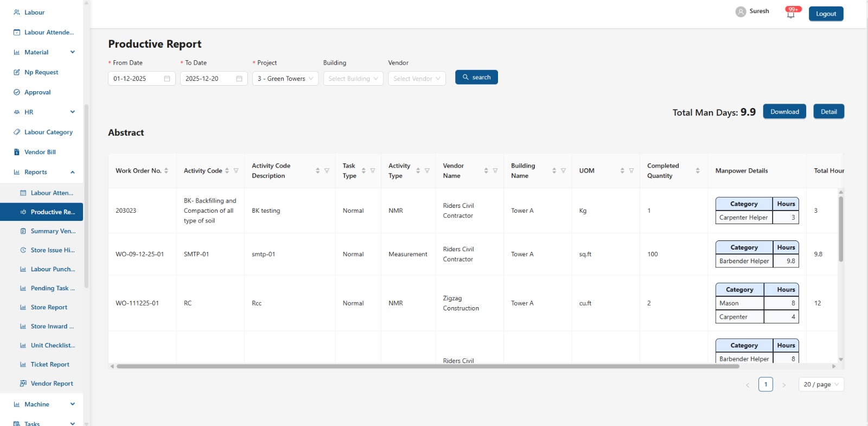This screenshot has height=426, width=868.
Task: Sort the Task Type column
Action: tap(363, 170)
